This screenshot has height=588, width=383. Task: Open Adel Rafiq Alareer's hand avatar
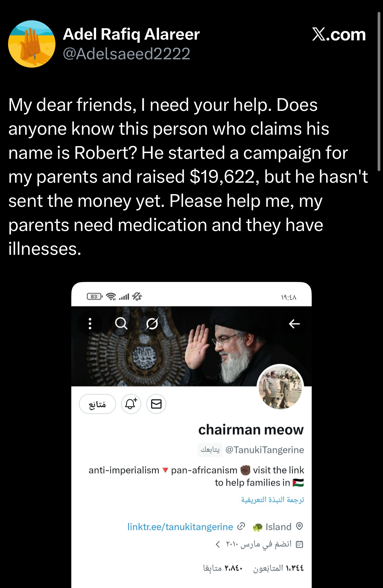coord(32,44)
